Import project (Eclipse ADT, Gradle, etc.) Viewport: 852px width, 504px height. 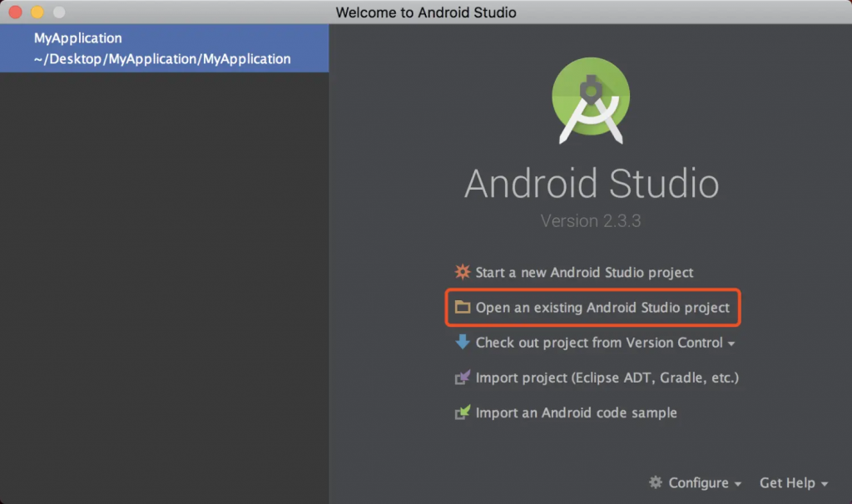607,378
